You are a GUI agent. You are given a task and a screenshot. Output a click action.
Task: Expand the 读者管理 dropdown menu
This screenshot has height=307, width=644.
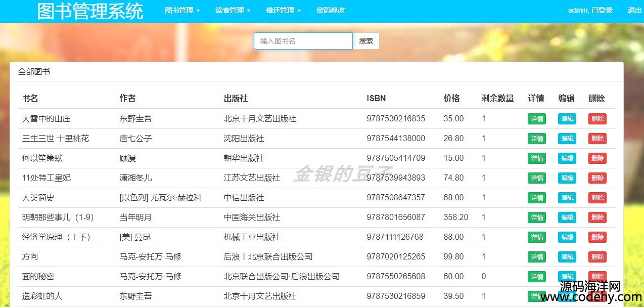pyautogui.click(x=233, y=10)
